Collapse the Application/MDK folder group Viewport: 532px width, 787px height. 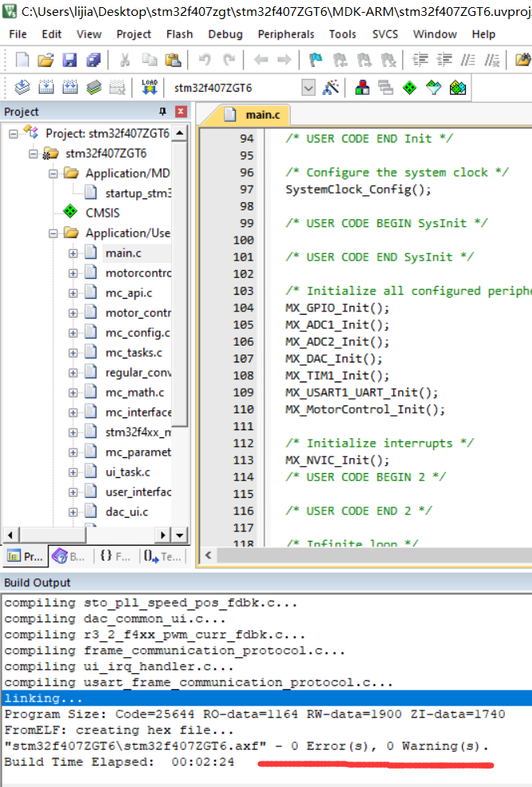pos(53,174)
